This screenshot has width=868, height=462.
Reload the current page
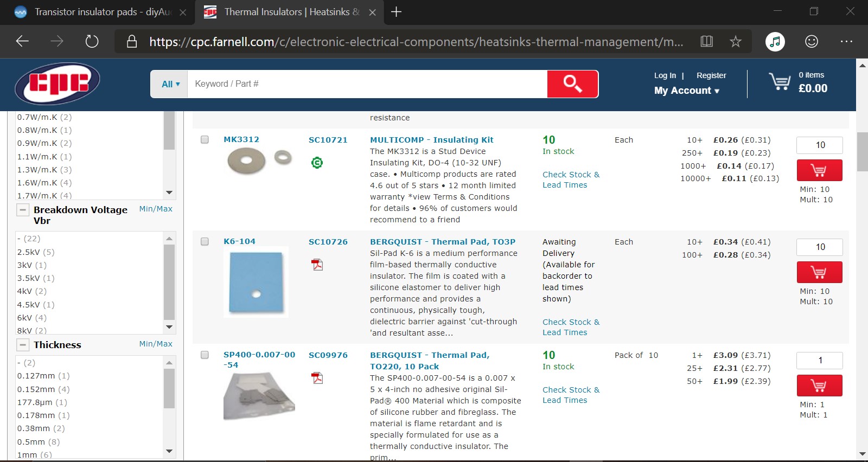pos(92,41)
